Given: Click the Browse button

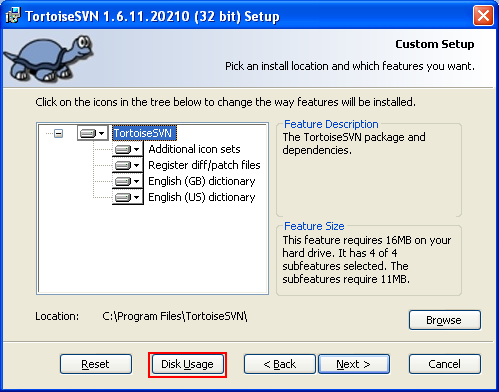Looking at the screenshot, I should click(x=445, y=320).
